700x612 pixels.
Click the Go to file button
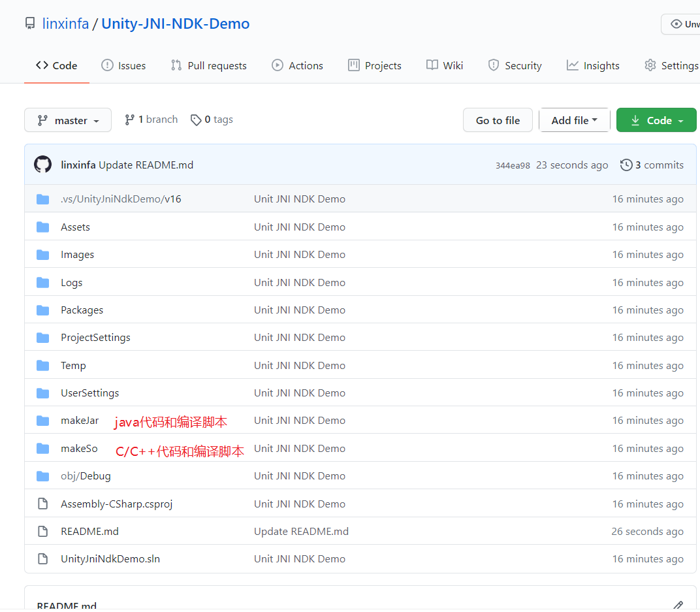[498, 120]
